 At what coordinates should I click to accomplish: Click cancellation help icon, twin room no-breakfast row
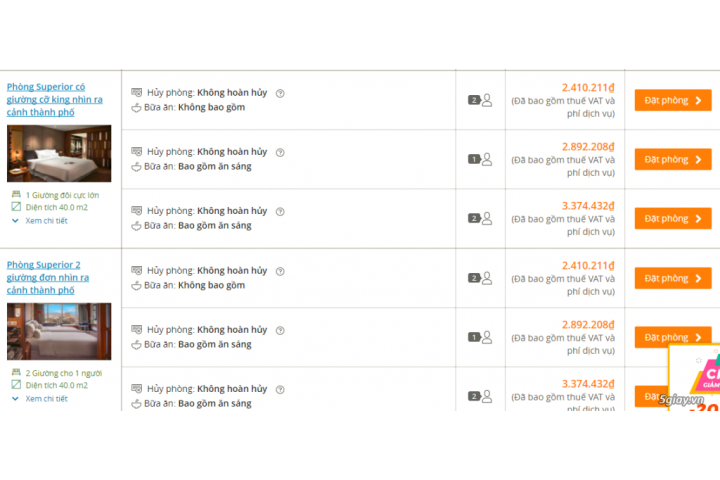coord(280,271)
